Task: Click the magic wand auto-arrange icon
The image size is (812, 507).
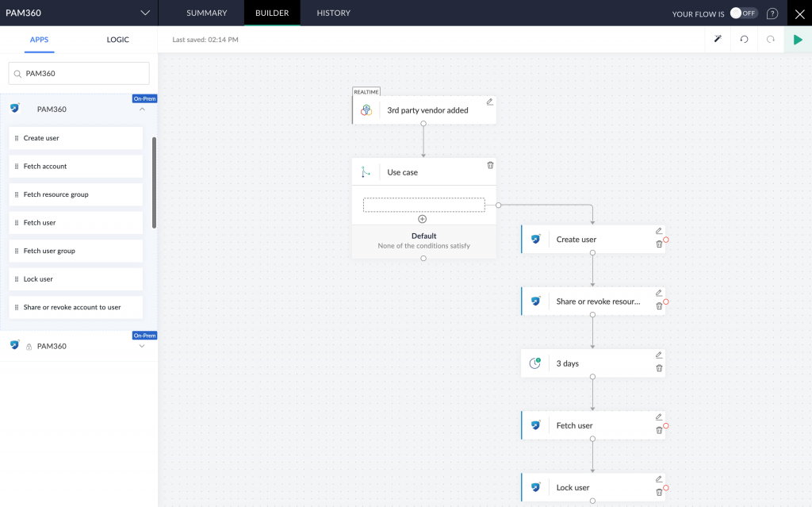Action: coord(718,39)
